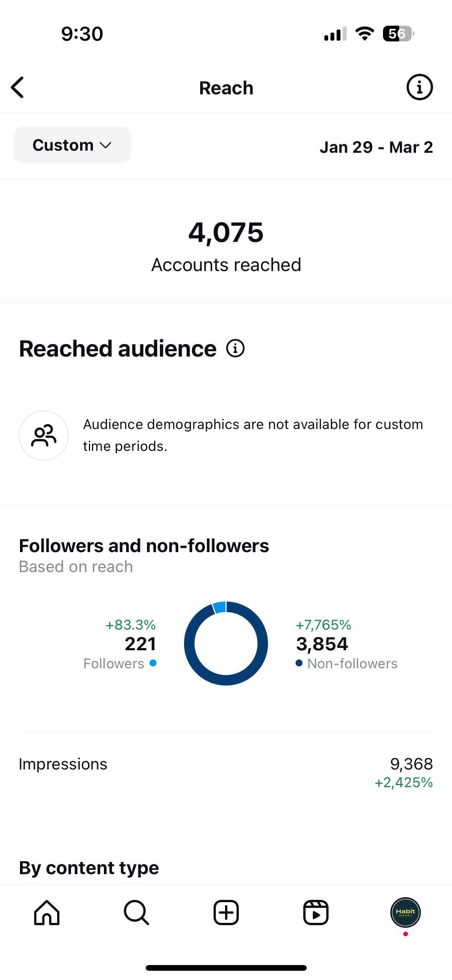Tap the light blue Followers legend dot

[153, 663]
